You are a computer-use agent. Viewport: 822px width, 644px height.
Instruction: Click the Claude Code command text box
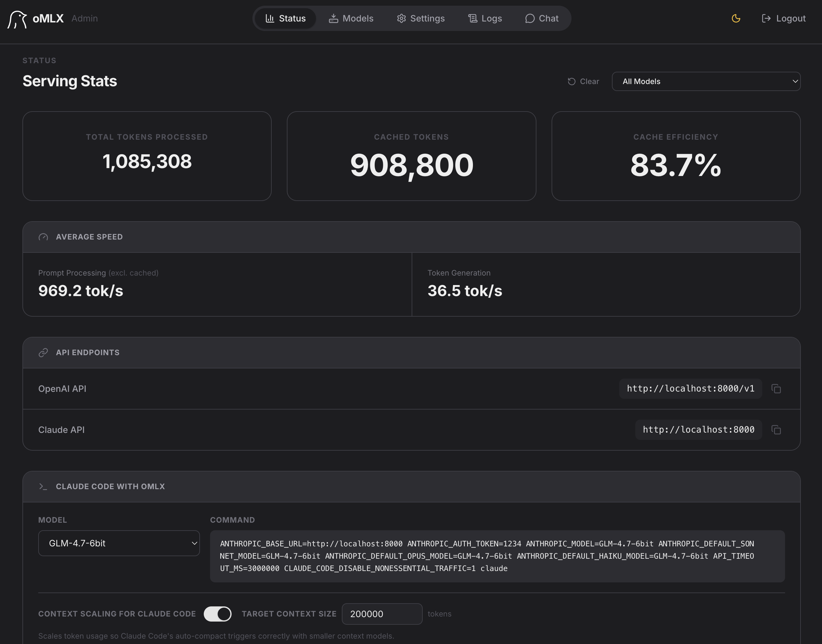click(x=497, y=556)
